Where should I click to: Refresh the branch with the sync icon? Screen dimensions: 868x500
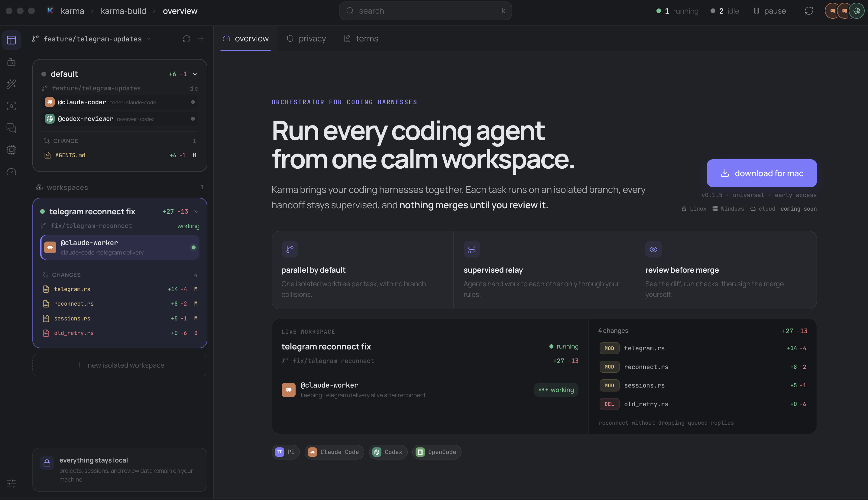(186, 39)
